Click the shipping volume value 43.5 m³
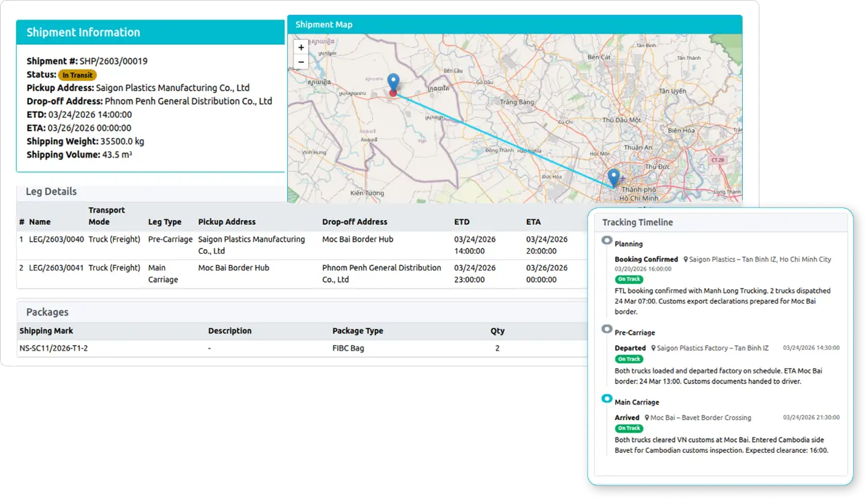868x500 pixels. [x=116, y=155]
